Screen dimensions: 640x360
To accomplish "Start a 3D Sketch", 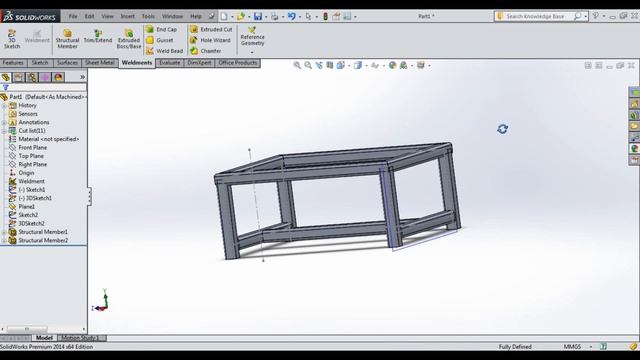I will pos(12,39).
